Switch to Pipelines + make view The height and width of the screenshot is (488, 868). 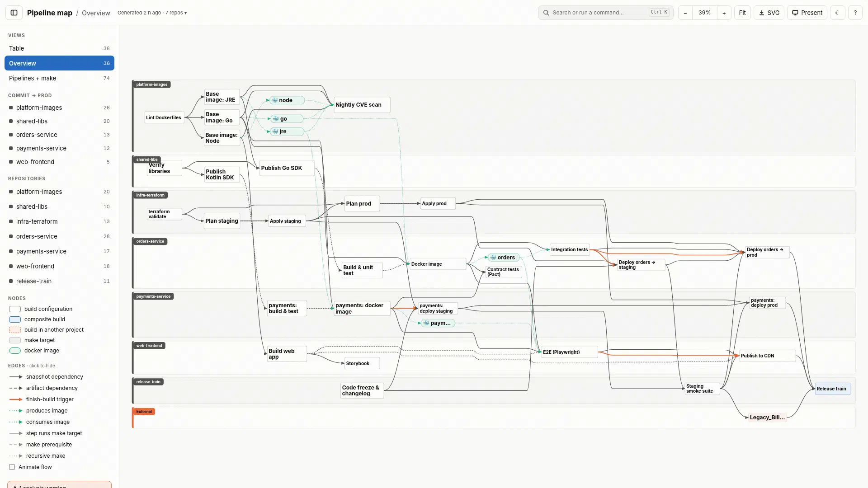[59, 78]
